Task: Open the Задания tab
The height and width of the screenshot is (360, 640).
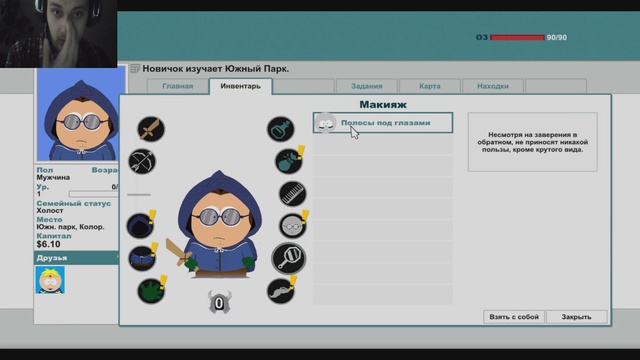Action: pos(367,86)
